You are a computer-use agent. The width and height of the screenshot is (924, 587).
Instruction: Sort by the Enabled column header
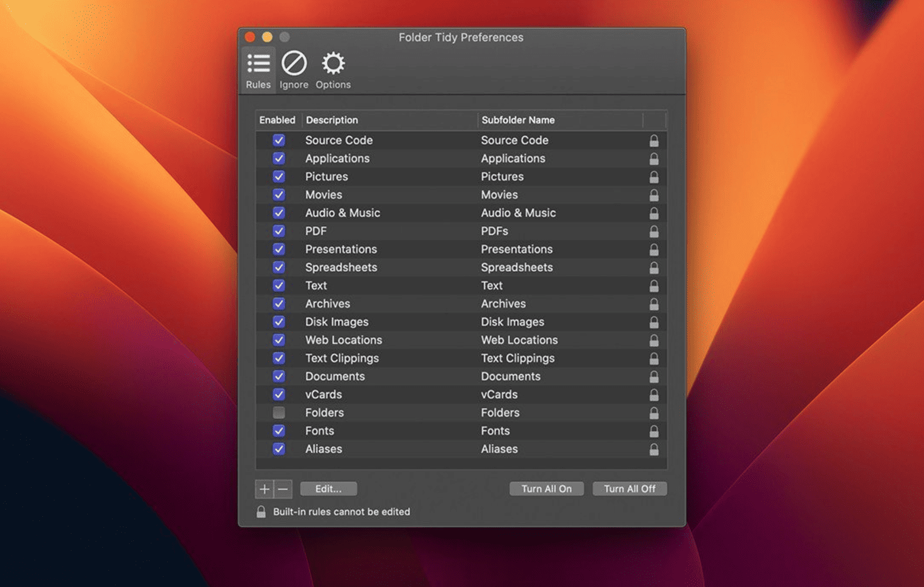[x=277, y=120]
